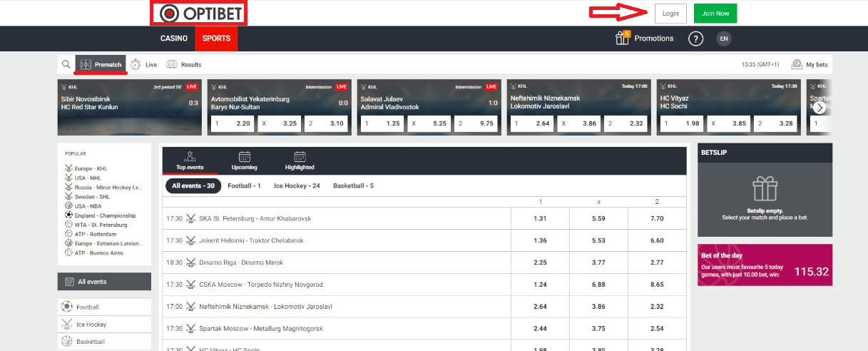Switch to Top events tab
This screenshot has height=351, width=868.
click(190, 161)
